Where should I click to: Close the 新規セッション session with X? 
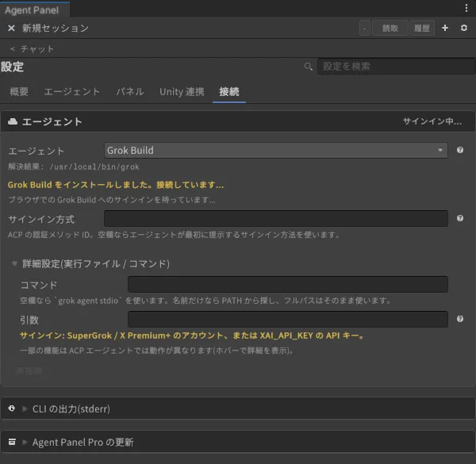click(11, 29)
